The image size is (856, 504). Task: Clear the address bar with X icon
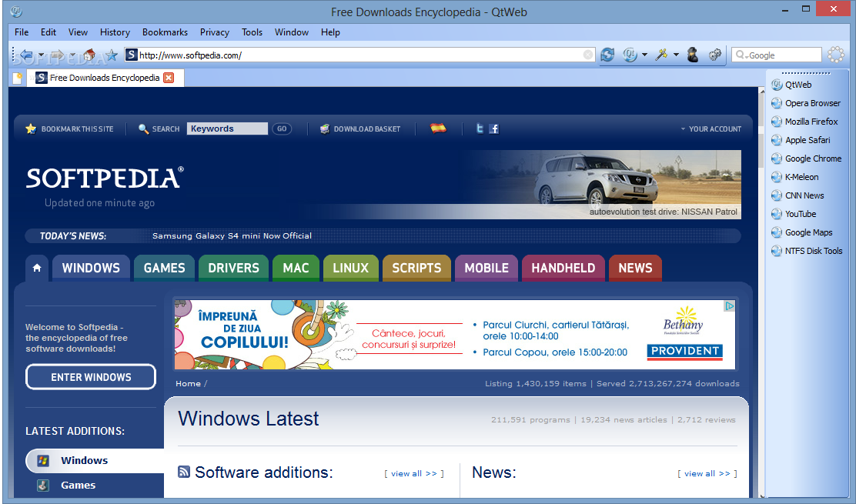click(x=588, y=55)
